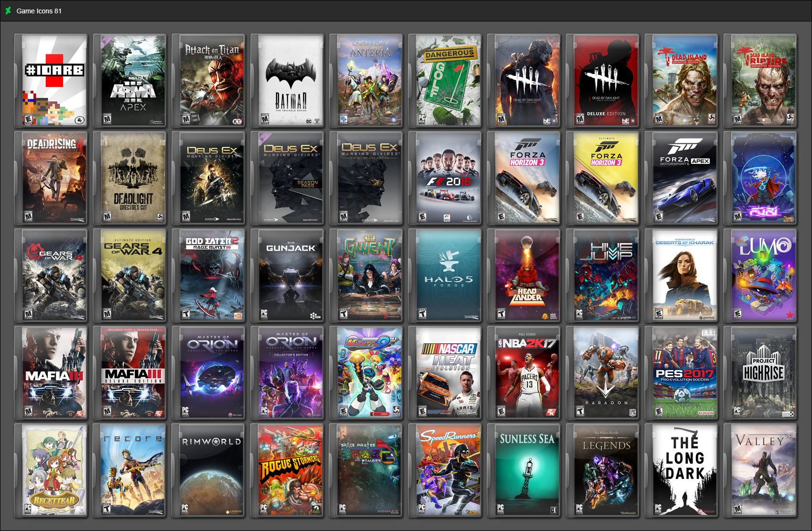Select the Halo 5 Forge icon
Screen dimensions: 812x531
pos(445,276)
